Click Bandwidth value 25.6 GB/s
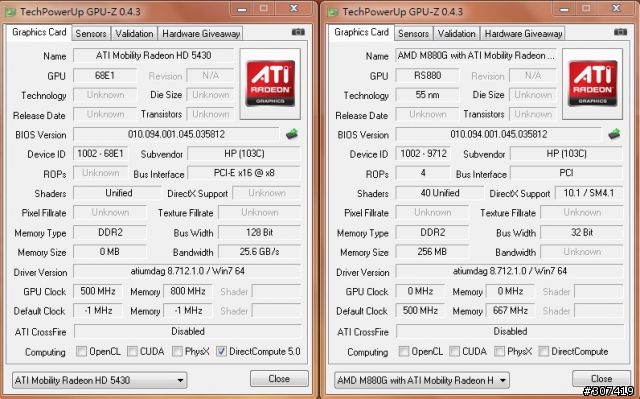Viewport: 640px width, 399px height. click(x=260, y=252)
